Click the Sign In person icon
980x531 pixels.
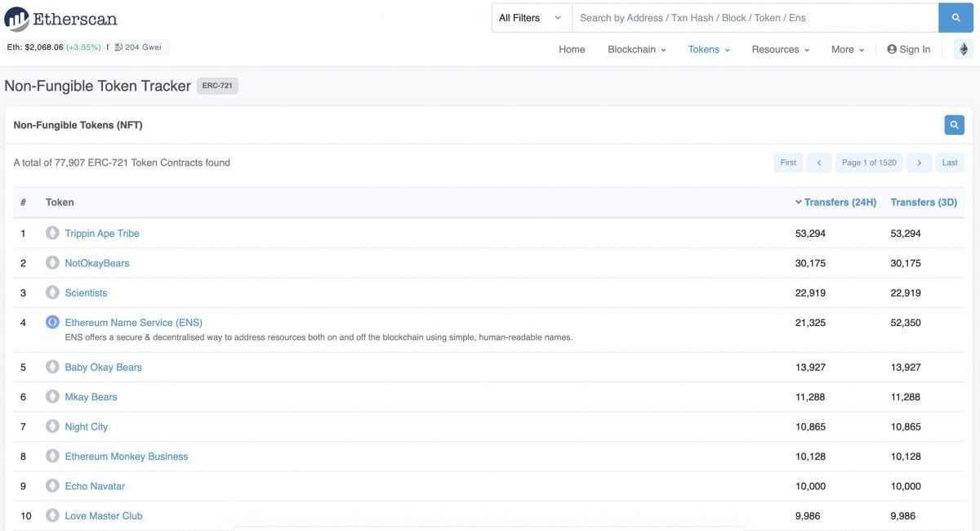click(x=891, y=49)
